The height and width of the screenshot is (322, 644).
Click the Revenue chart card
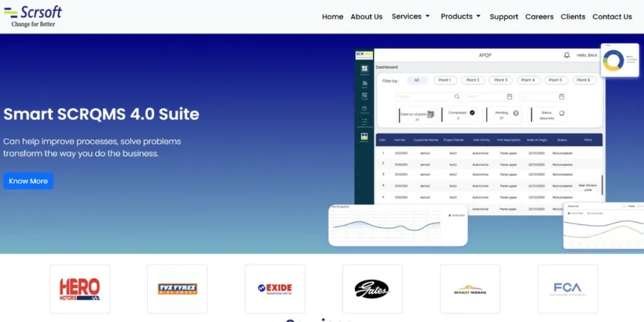coord(603,226)
